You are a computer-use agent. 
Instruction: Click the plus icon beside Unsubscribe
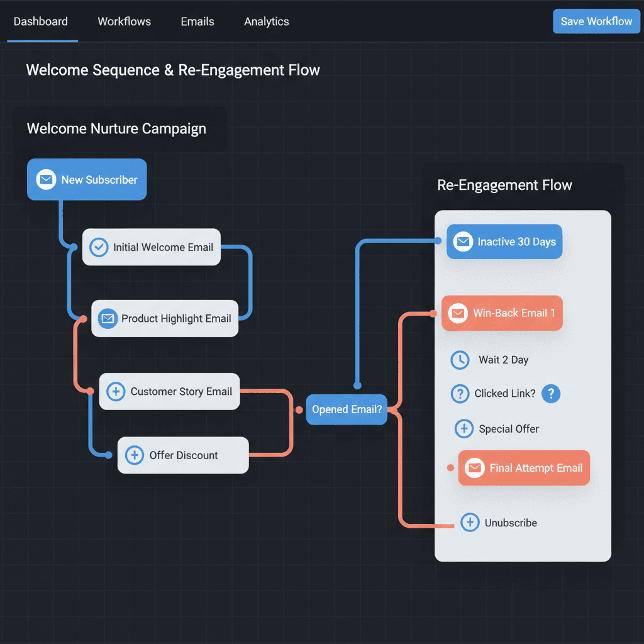point(470,522)
